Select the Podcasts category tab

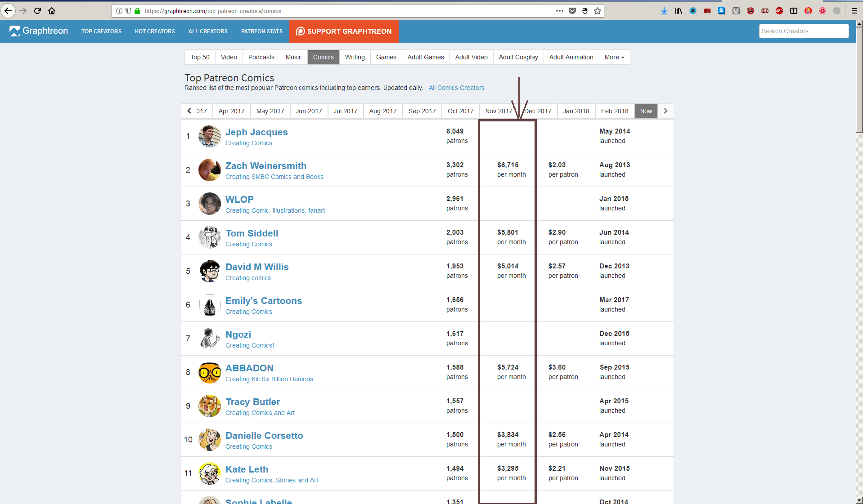[x=261, y=57]
